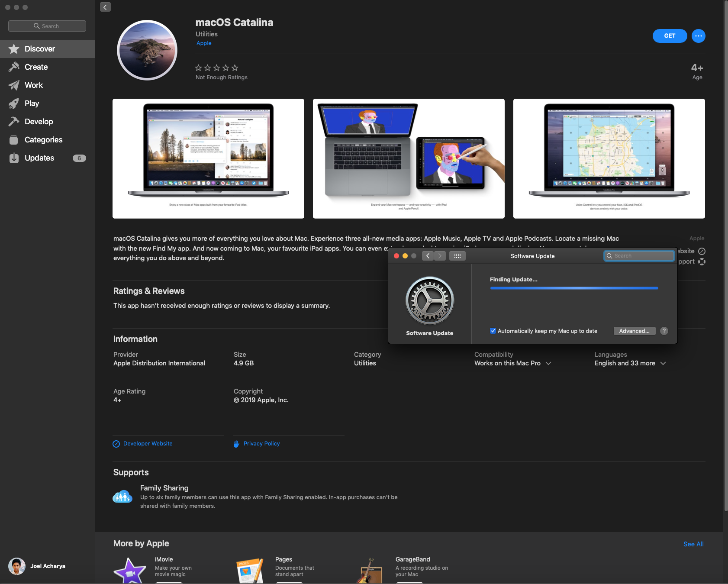The height and width of the screenshot is (584, 728).
Task: Open the first MacBook screenshot thumbnail
Action: click(x=208, y=158)
